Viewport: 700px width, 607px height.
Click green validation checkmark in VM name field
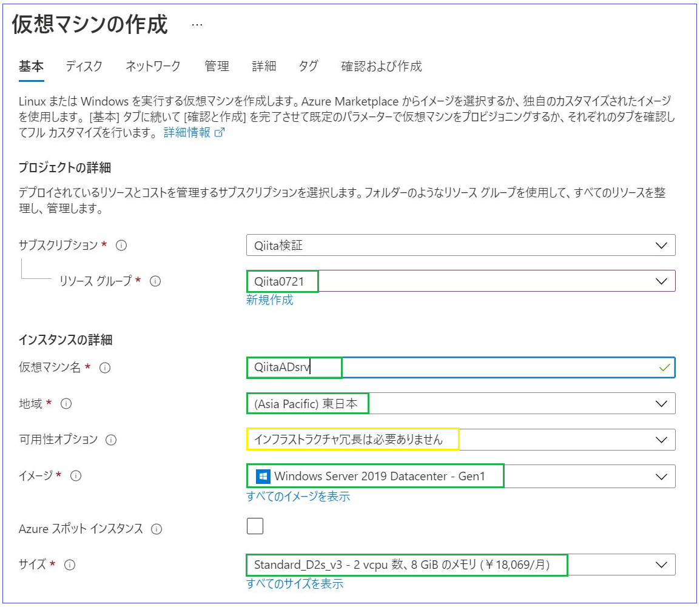[664, 367]
